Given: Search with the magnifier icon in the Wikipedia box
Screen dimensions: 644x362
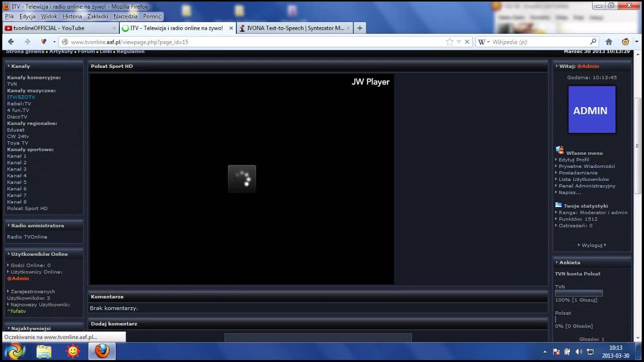Looking at the screenshot, I should [593, 42].
